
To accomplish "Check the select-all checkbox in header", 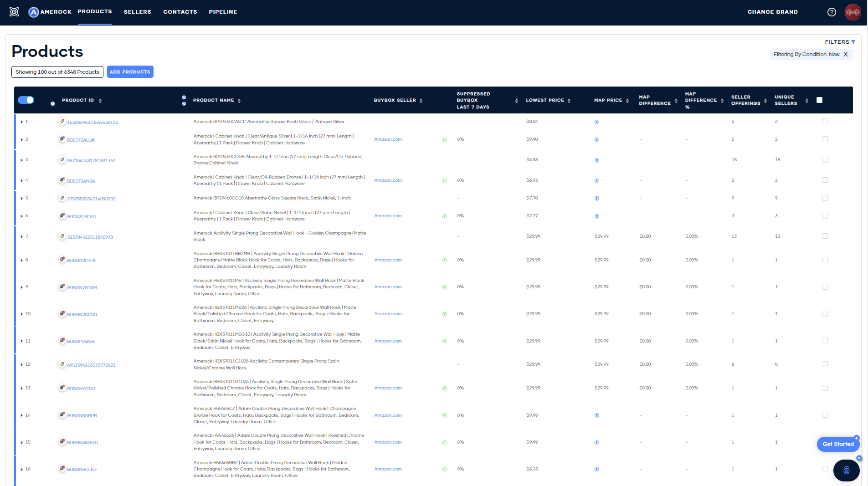I will [x=819, y=100].
